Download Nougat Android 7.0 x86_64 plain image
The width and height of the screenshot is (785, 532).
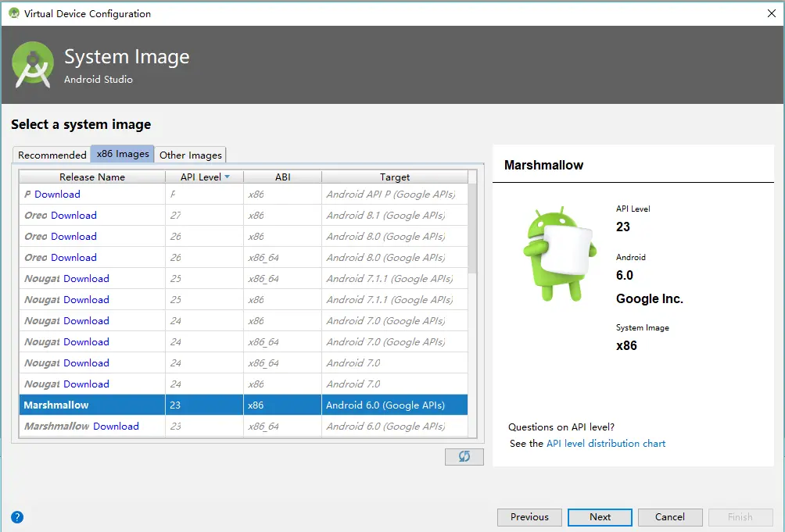pos(86,363)
